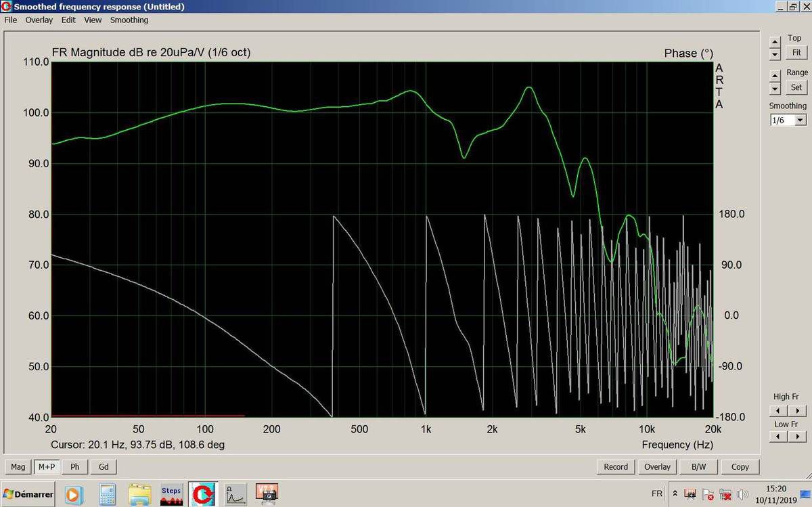The width and height of the screenshot is (812, 507).
Task: Open the Steps application on taskbar
Action: pos(171,494)
